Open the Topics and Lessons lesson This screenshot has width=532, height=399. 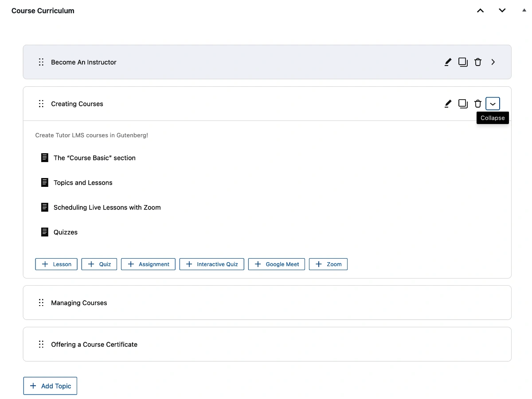pos(83,183)
